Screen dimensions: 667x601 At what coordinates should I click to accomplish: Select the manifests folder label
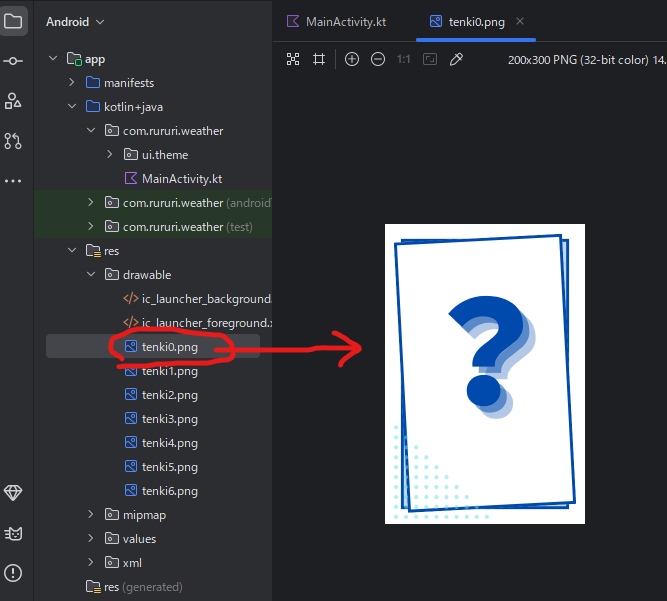(x=129, y=83)
